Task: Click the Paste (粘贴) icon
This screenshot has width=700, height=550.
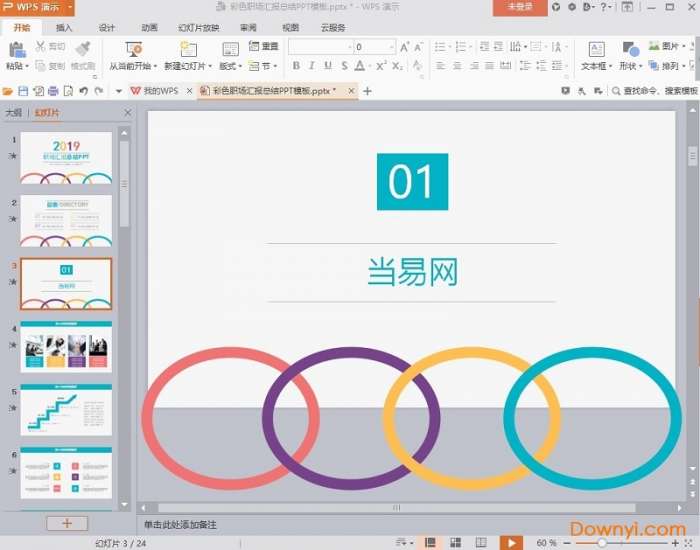Action: [x=16, y=50]
